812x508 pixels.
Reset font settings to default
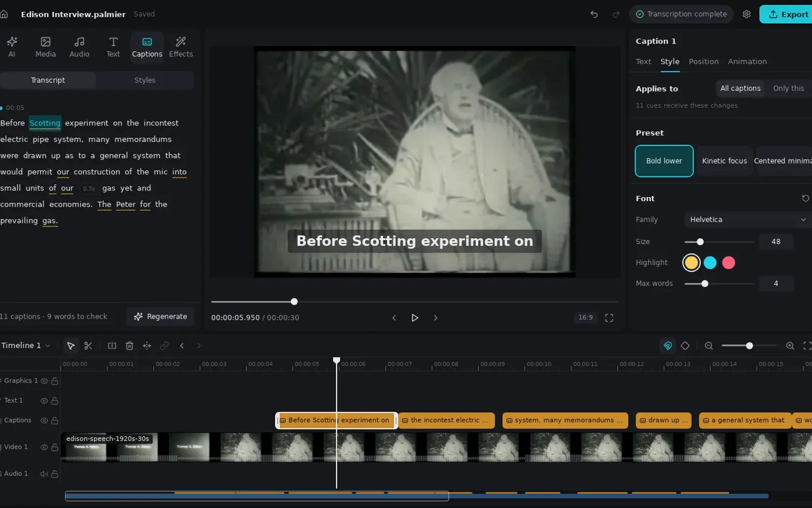point(805,198)
